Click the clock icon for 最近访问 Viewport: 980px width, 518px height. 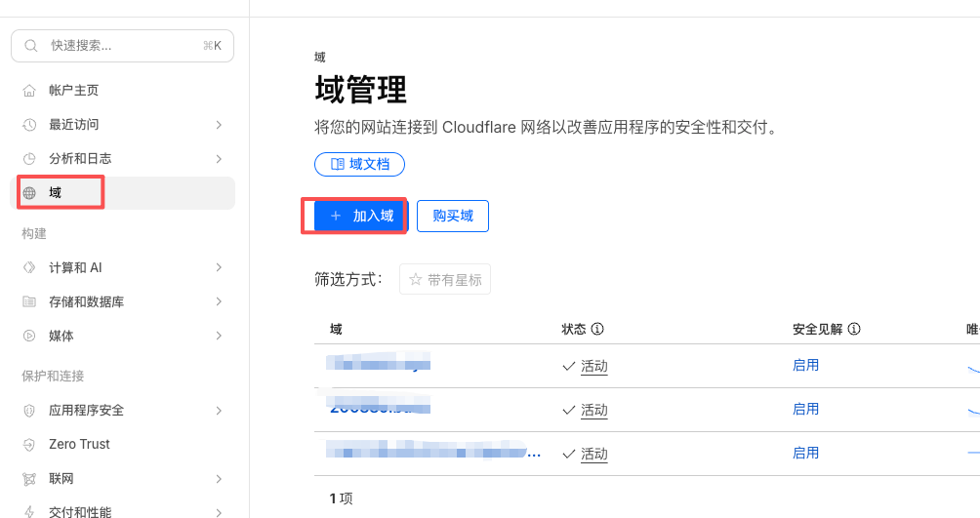[29, 125]
